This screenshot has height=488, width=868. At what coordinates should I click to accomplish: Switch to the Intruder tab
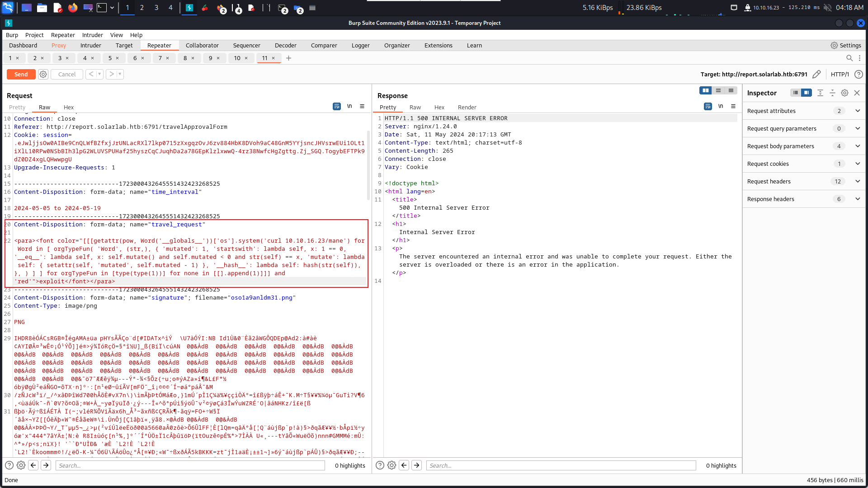click(91, 45)
